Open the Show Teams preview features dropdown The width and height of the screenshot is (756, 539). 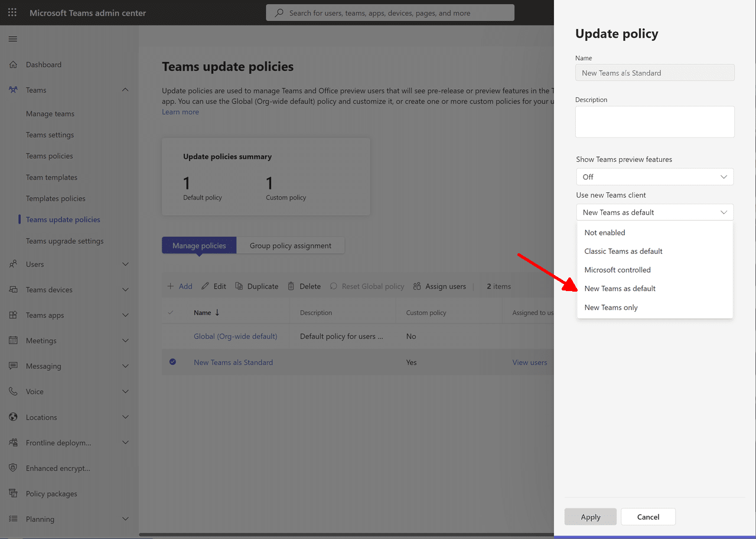coord(654,177)
